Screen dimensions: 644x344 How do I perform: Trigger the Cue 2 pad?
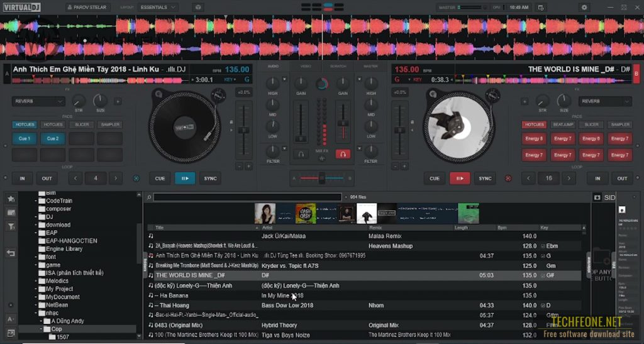[53, 139]
